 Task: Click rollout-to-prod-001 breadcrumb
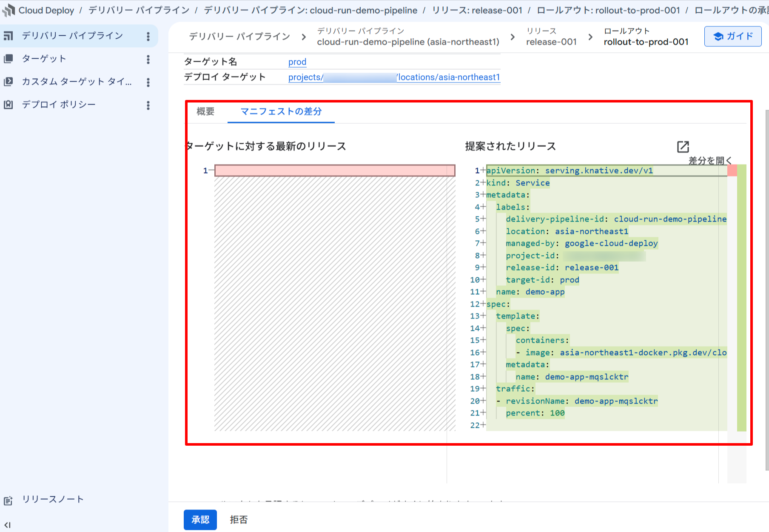pyautogui.click(x=646, y=37)
